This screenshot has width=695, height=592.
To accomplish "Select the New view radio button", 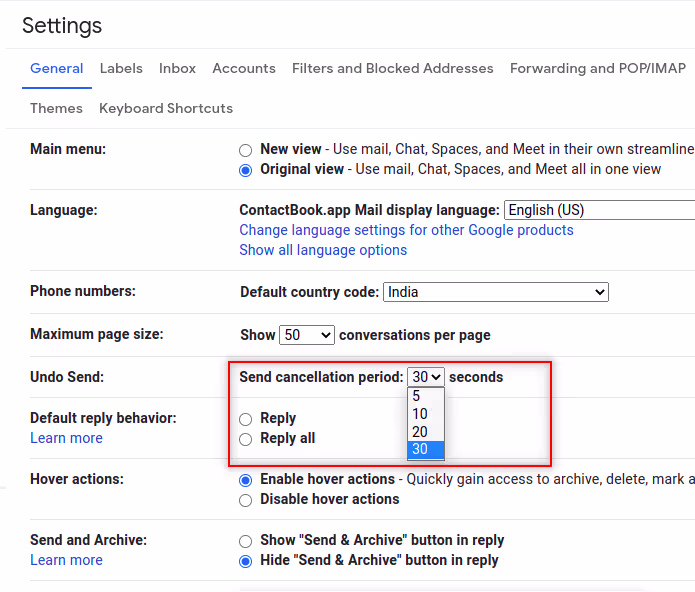I will pos(246,150).
